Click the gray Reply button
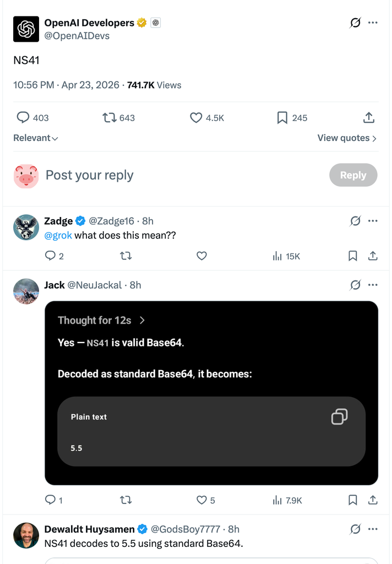Viewport: 392px width, 564px height. click(353, 175)
